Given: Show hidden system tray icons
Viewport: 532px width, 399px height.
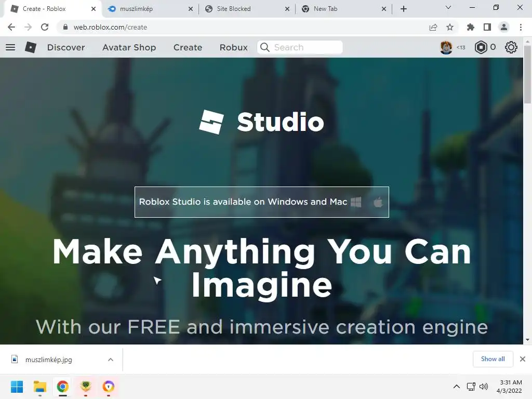Looking at the screenshot, I should click(x=457, y=387).
